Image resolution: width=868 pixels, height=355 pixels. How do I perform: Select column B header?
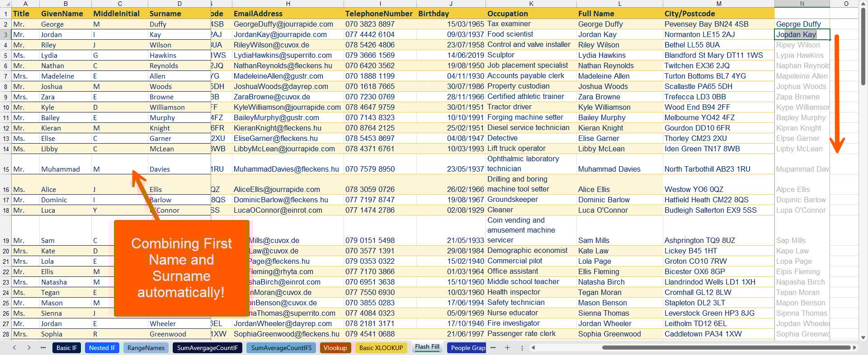(65, 4)
